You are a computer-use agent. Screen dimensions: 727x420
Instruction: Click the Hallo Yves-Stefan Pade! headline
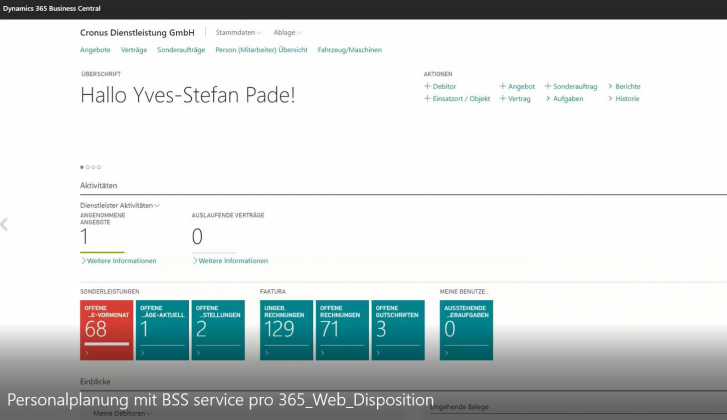(188, 95)
